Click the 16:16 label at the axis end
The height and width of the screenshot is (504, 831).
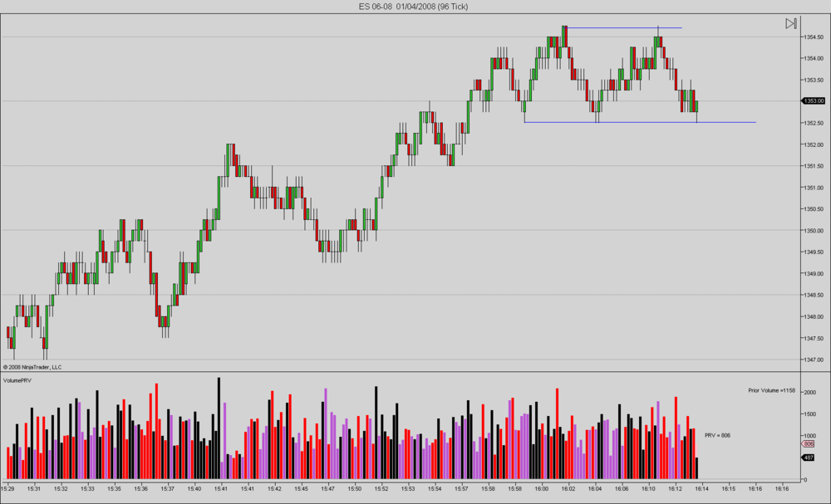click(x=782, y=488)
